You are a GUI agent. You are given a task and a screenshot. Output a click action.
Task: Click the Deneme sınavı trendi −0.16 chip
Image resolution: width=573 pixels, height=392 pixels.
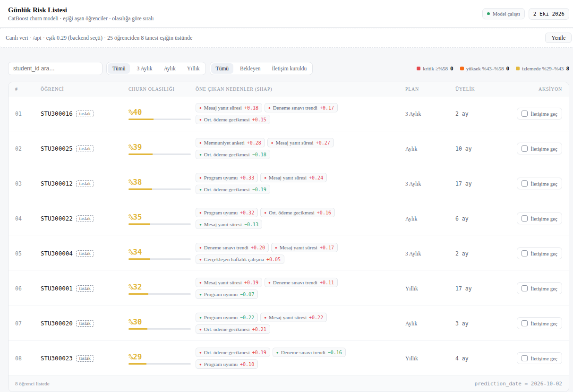click(309, 352)
